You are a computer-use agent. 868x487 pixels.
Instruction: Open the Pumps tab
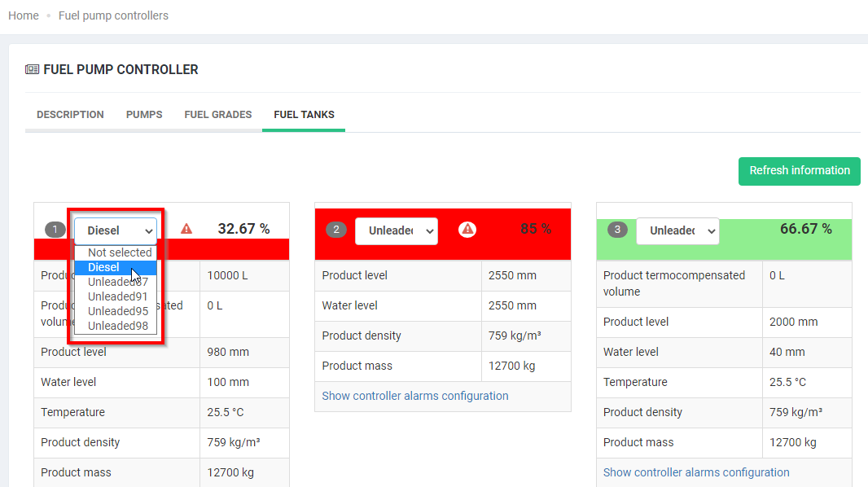pyautogui.click(x=144, y=115)
